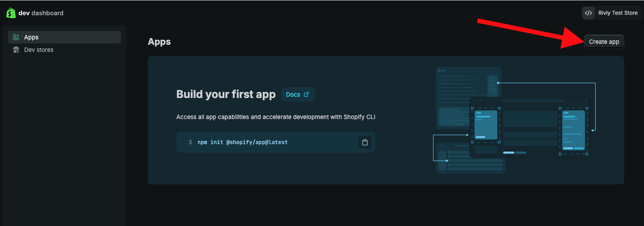The height and width of the screenshot is (226, 644).
Task: Click the Apps page heading
Action: [159, 42]
